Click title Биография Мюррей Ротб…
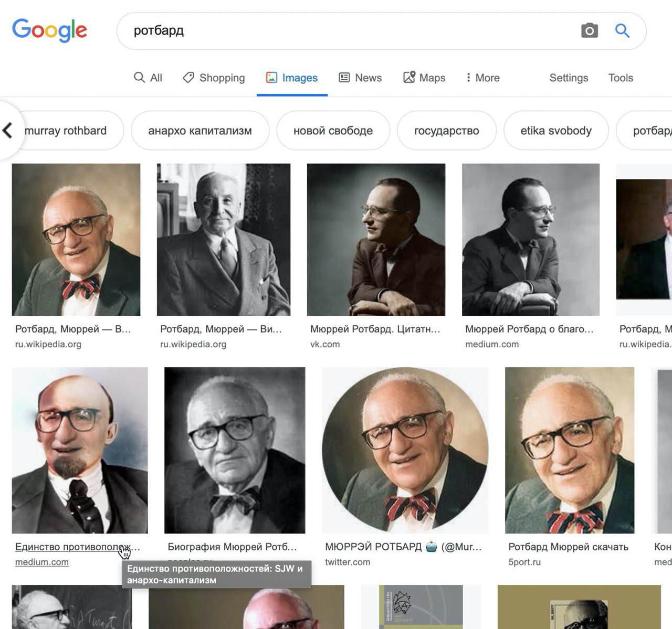672x629 pixels. coord(232,547)
